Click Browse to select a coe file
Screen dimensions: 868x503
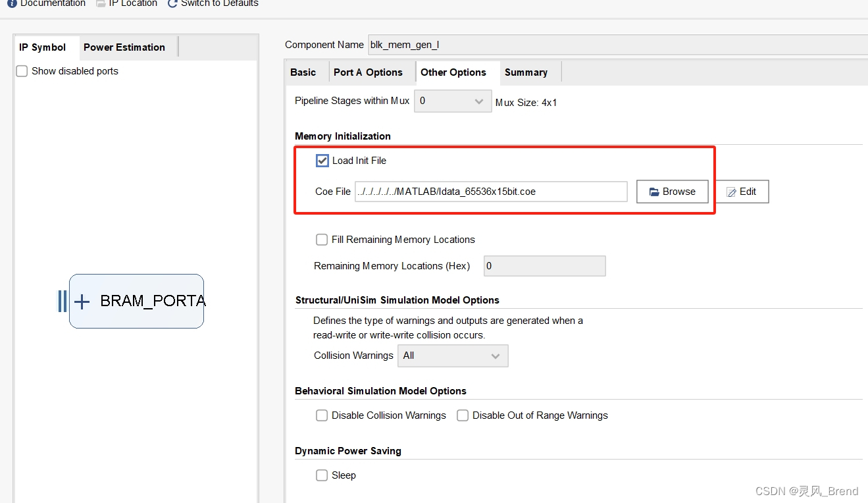(x=672, y=192)
